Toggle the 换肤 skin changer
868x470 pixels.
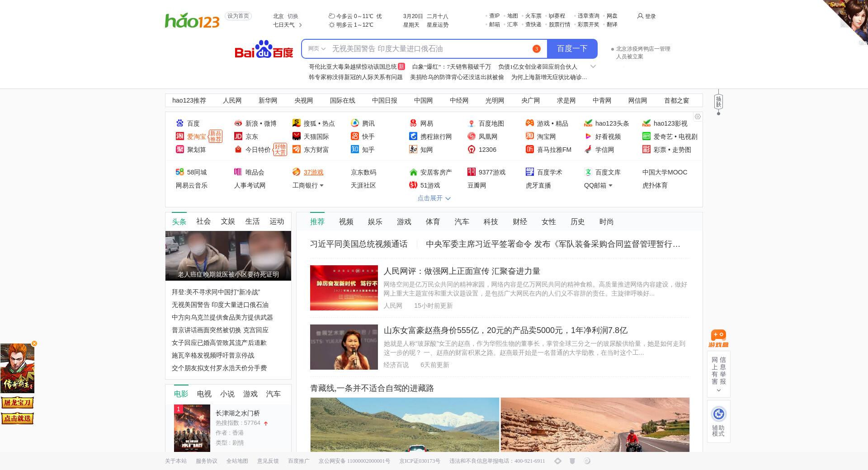(x=718, y=102)
